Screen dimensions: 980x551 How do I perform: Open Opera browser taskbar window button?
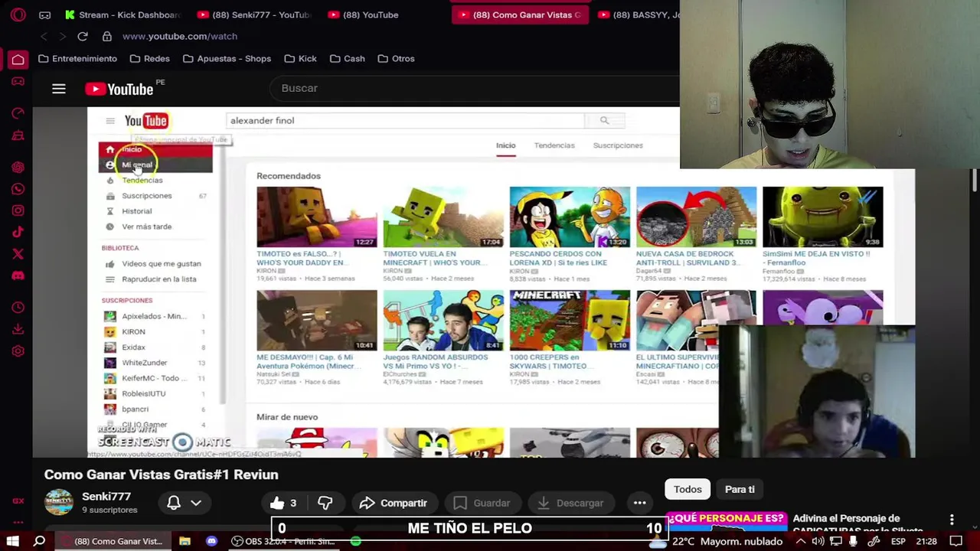pos(113,541)
